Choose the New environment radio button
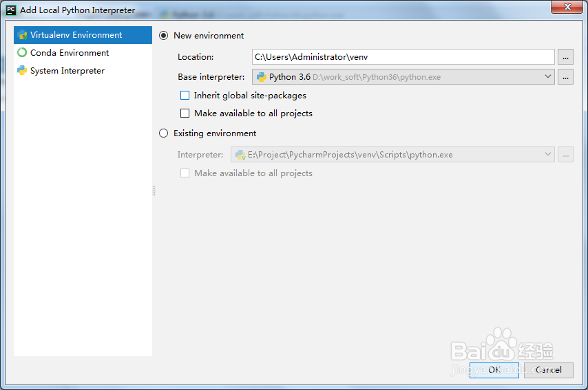Screen dimensions: 588x390 pos(163,36)
